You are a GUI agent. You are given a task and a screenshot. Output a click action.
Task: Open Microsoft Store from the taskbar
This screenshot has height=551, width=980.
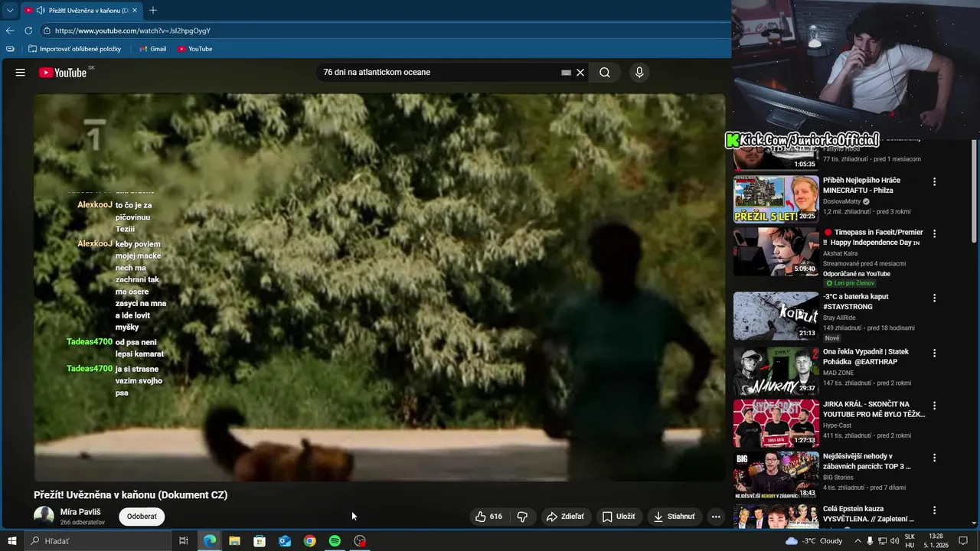point(260,541)
